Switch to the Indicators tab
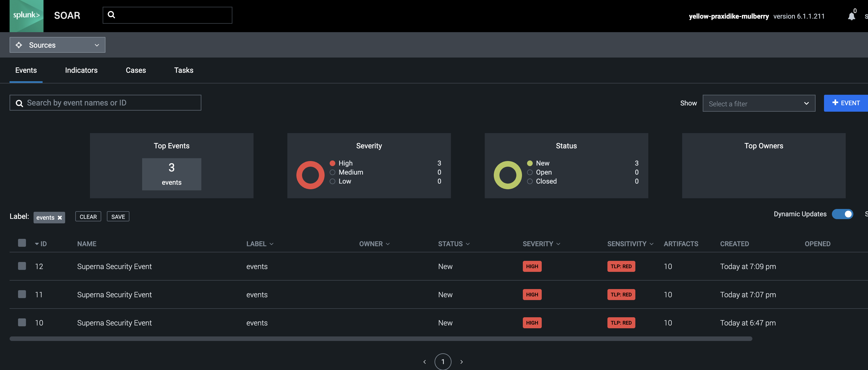This screenshot has height=370, width=868. point(81,70)
